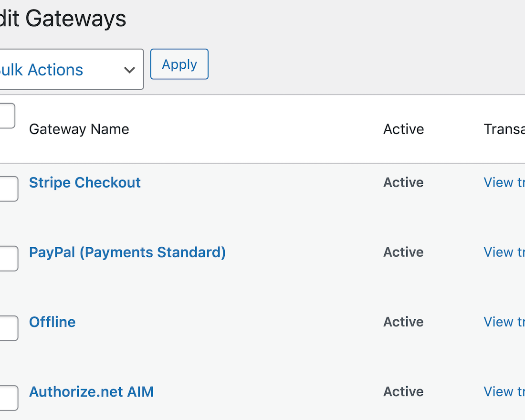Screen dimensions: 525x420
Task: View transactions for PayPal (Payments Standard)
Action: point(504,252)
